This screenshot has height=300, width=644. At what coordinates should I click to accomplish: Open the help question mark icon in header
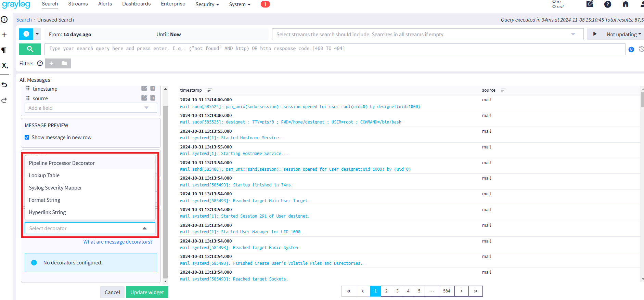pyautogui.click(x=607, y=4)
